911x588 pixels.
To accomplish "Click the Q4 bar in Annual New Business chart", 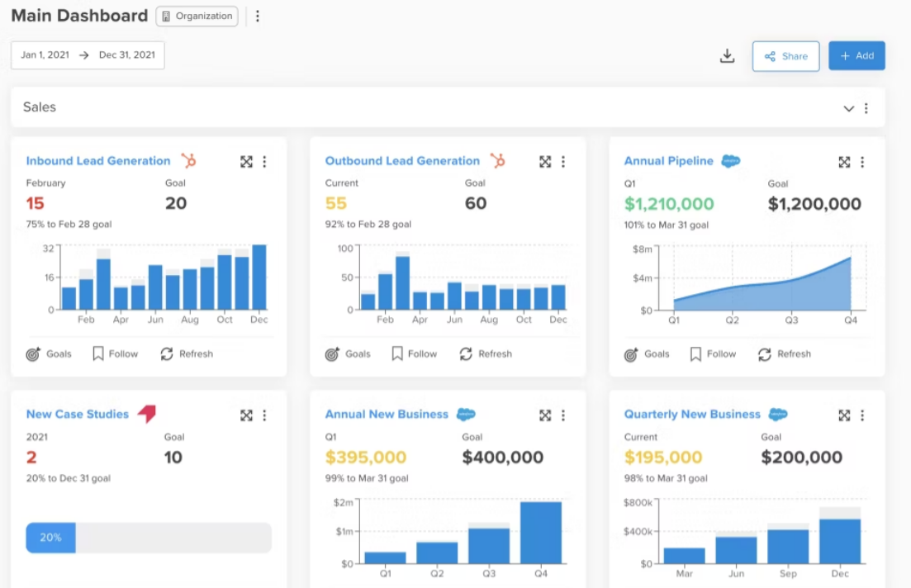I will click(x=540, y=533).
